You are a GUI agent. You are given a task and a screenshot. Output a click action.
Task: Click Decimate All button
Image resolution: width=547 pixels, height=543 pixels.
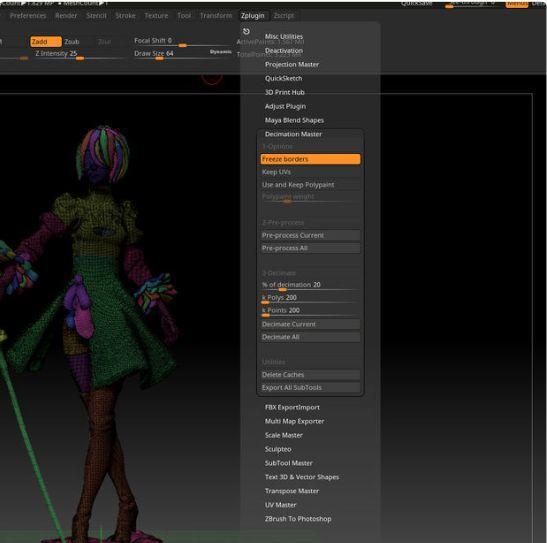coord(310,337)
